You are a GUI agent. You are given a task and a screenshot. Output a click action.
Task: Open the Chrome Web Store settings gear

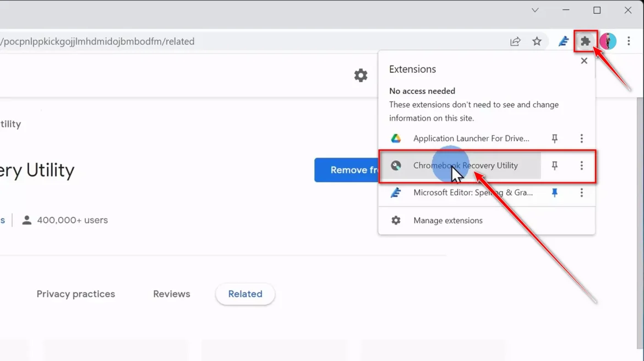361,76
